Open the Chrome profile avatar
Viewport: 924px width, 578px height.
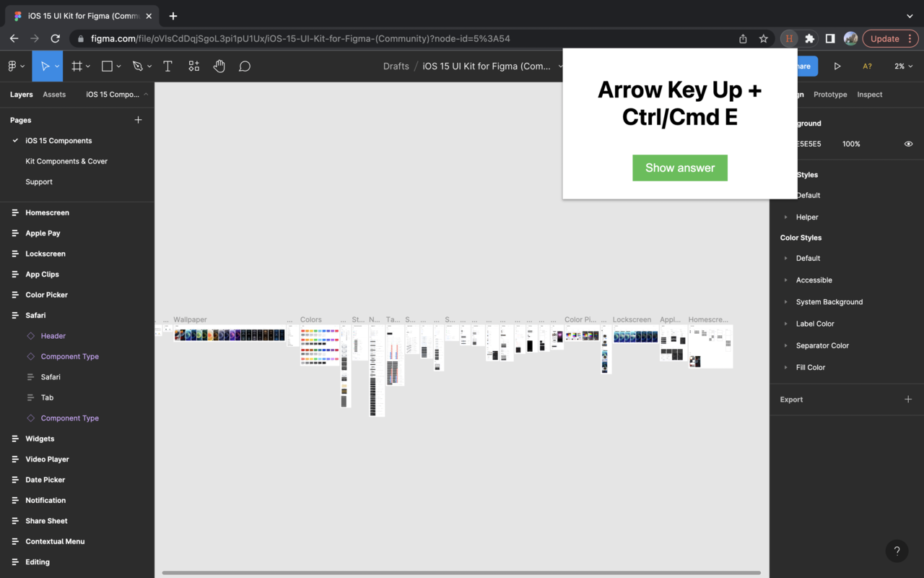point(851,38)
